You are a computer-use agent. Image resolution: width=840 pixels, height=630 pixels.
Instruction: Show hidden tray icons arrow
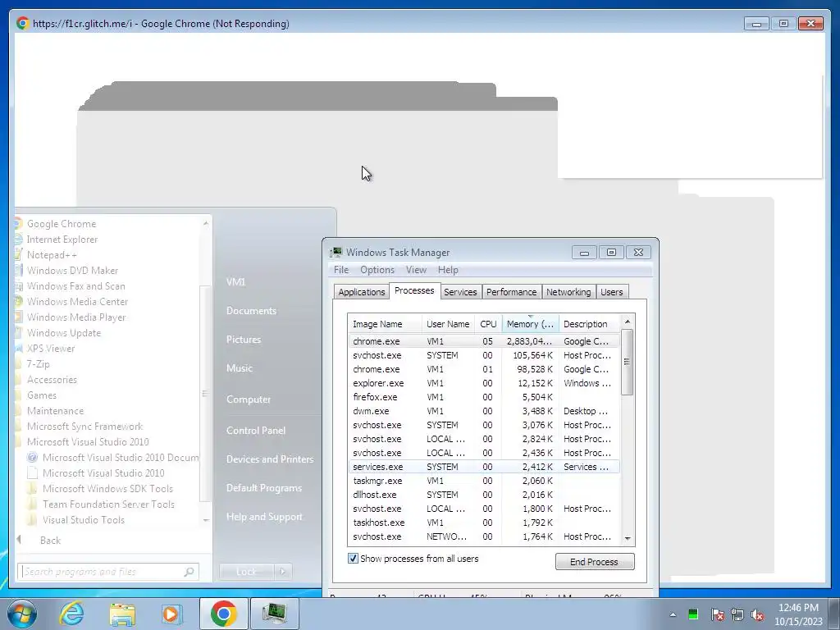673,614
